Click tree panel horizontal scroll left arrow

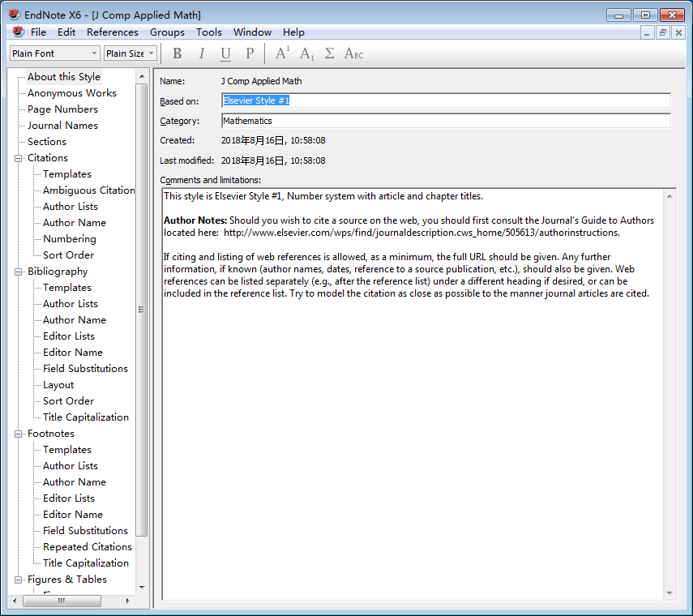[15, 601]
